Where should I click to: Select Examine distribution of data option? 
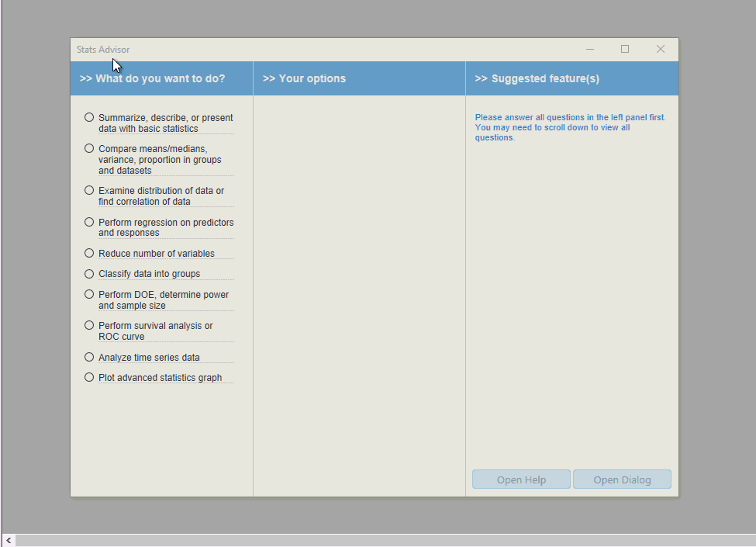[x=89, y=190]
